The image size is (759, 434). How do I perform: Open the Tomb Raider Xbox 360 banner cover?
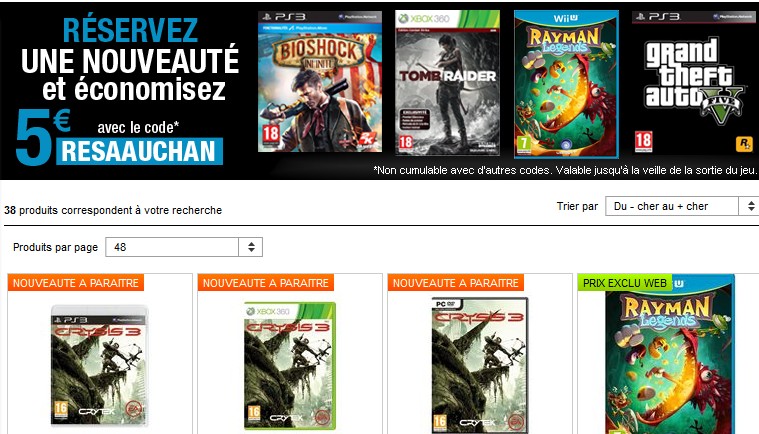[x=447, y=83]
